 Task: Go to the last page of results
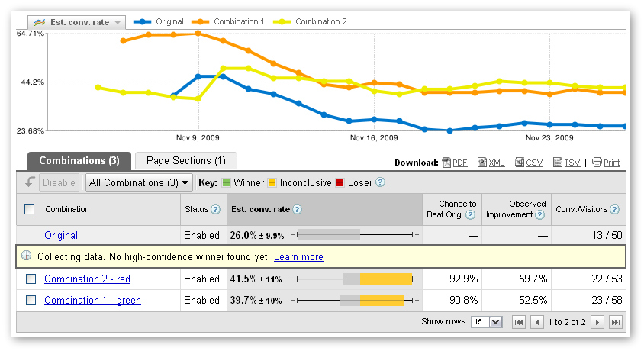coord(615,323)
